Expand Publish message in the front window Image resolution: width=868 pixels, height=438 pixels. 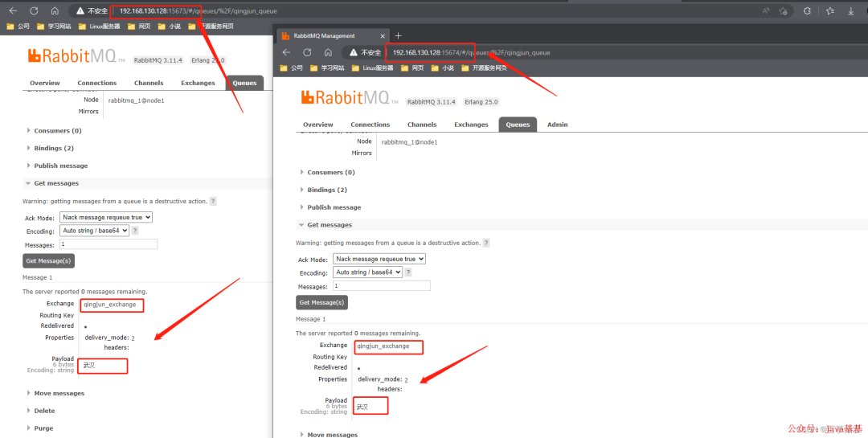click(x=331, y=207)
